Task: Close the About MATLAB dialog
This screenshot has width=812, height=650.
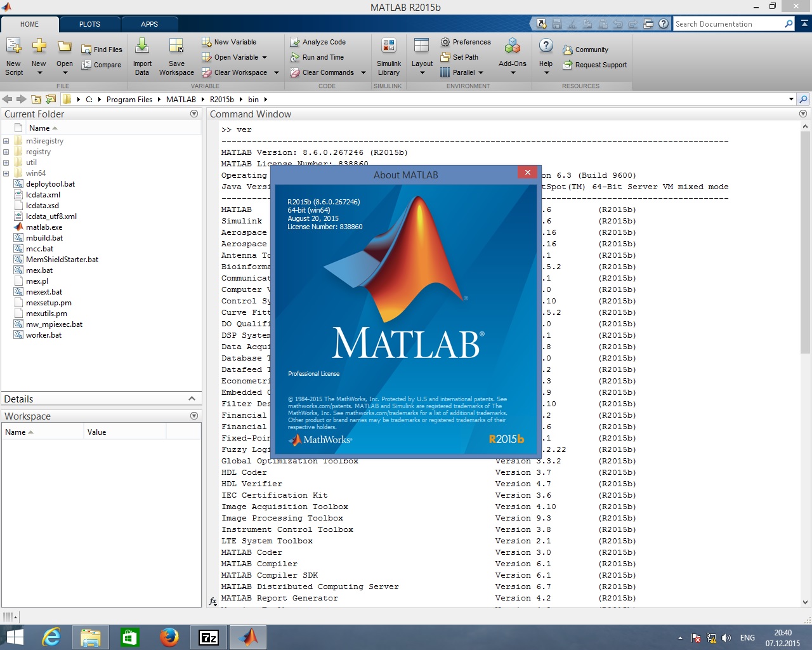Action: point(527,172)
